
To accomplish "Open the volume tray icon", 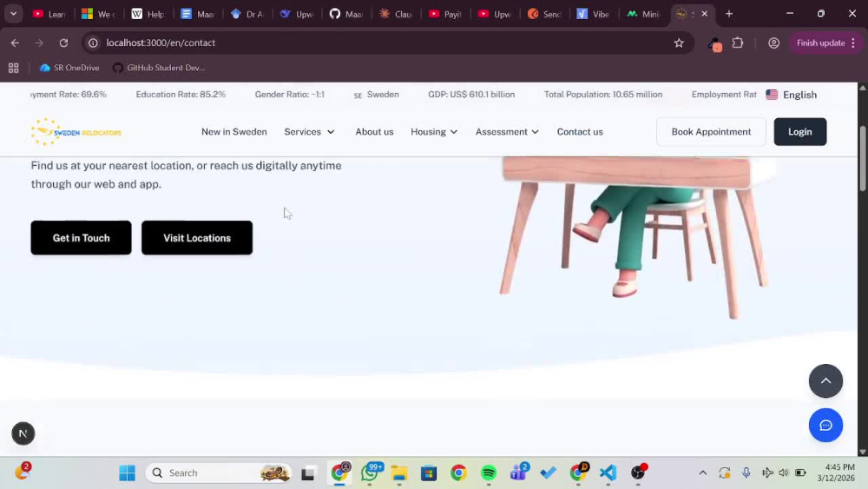I will click(x=783, y=473).
